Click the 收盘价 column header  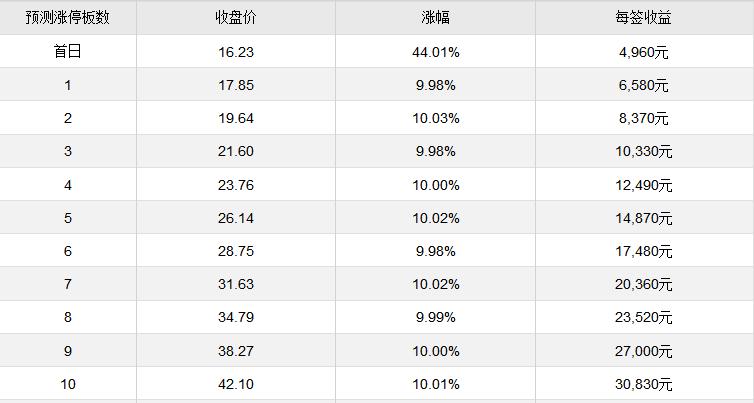pyautogui.click(x=235, y=18)
